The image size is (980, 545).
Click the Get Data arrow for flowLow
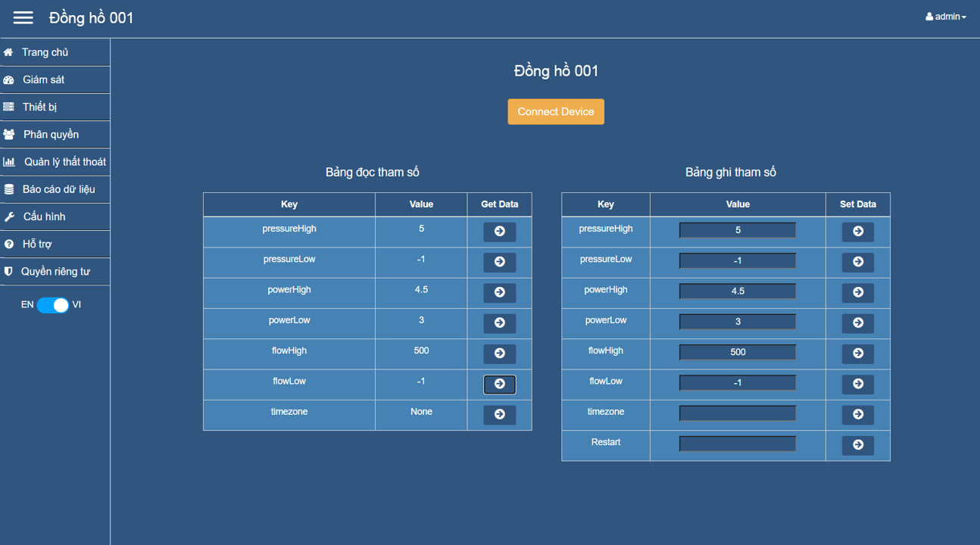point(499,384)
